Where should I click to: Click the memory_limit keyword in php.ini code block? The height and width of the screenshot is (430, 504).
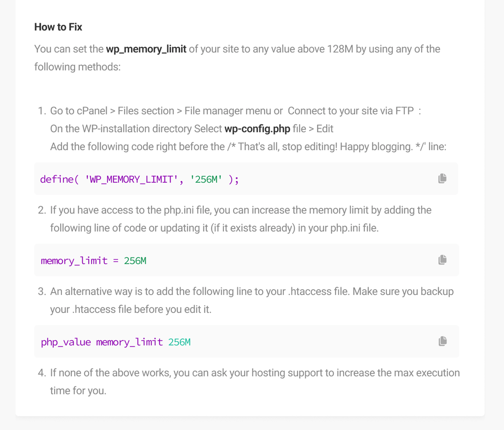point(74,261)
